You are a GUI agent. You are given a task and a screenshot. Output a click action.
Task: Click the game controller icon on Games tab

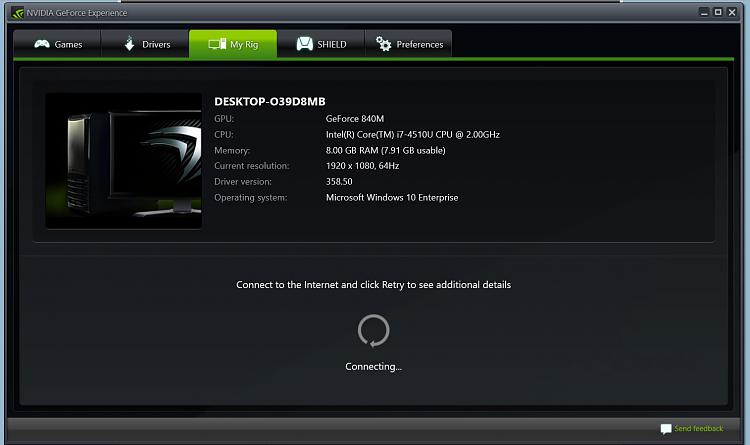tap(41, 44)
